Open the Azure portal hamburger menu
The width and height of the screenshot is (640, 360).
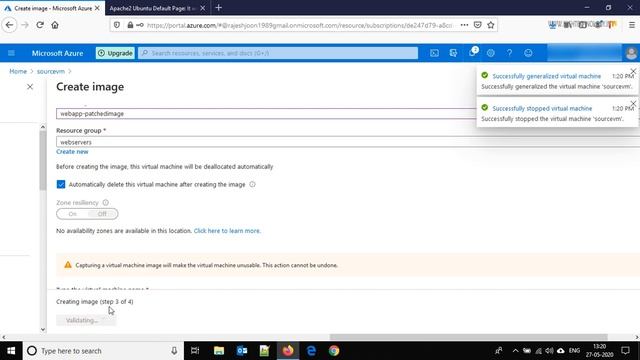(x=11, y=53)
